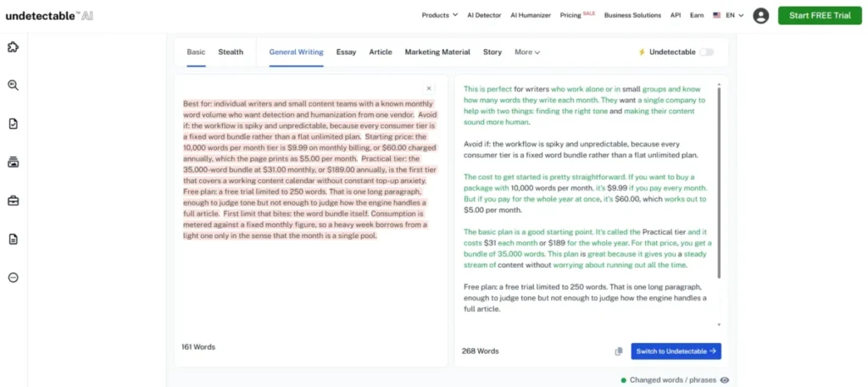Open the API link

click(676, 15)
